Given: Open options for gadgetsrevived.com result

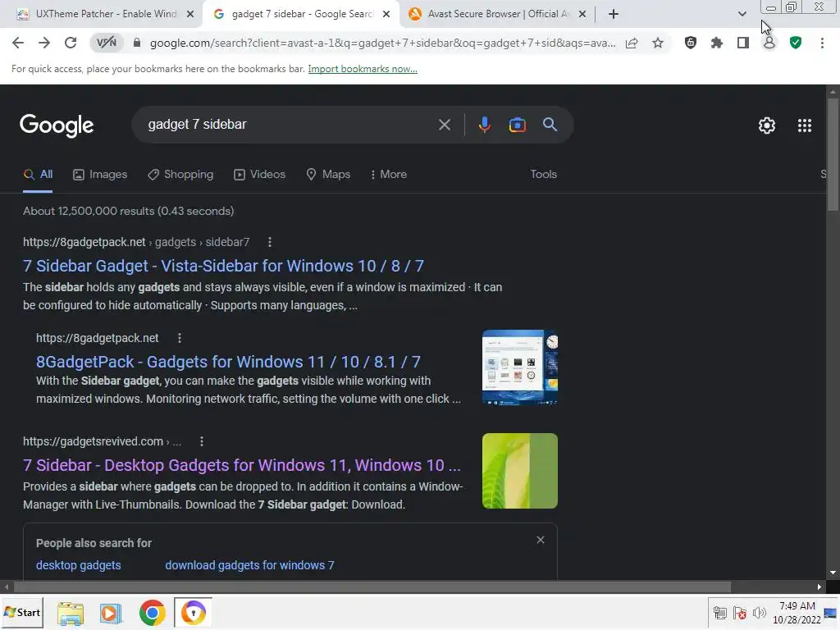Looking at the screenshot, I should (x=202, y=441).
